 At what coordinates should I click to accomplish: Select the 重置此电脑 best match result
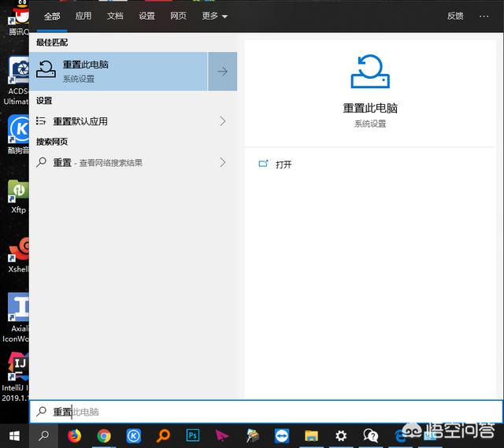[118, 71]
